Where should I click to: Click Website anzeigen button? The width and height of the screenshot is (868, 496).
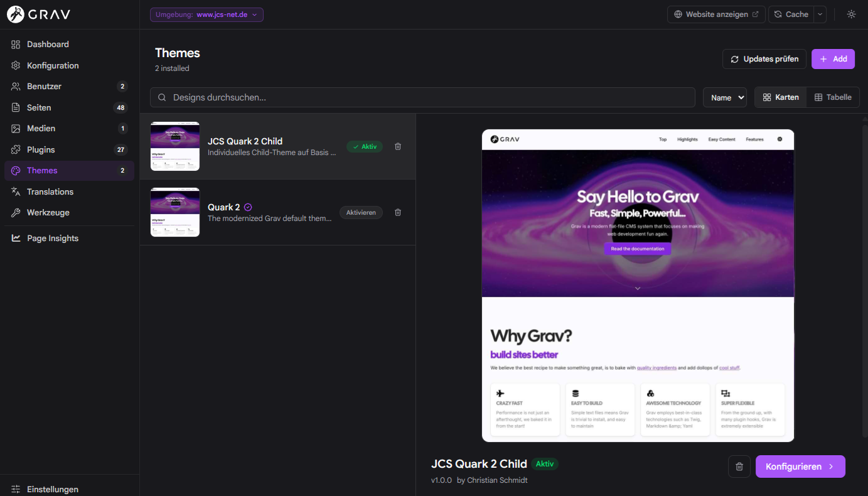(716, 14)
